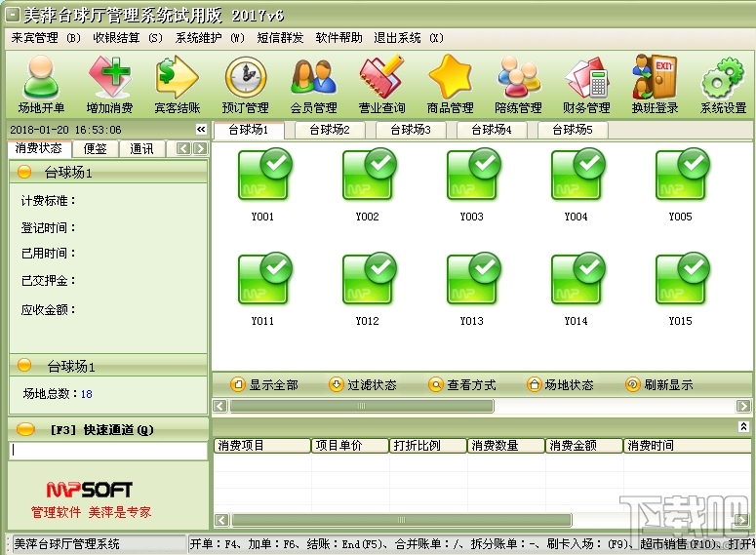This screenshot has height=555, width=756.
Task: Switch to the 台球场1 tab
Action: tap(249, 130)
